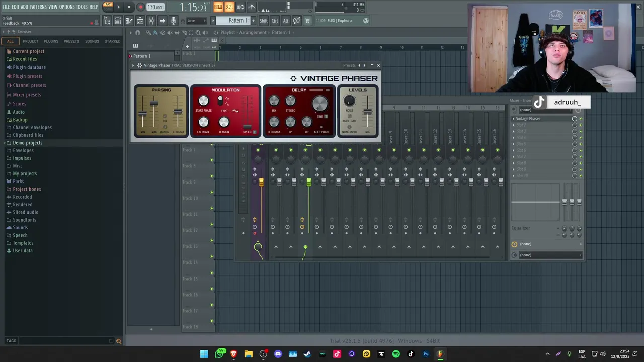
Task: Open the PATTERNS menu
Action: (x=38, y=7)
